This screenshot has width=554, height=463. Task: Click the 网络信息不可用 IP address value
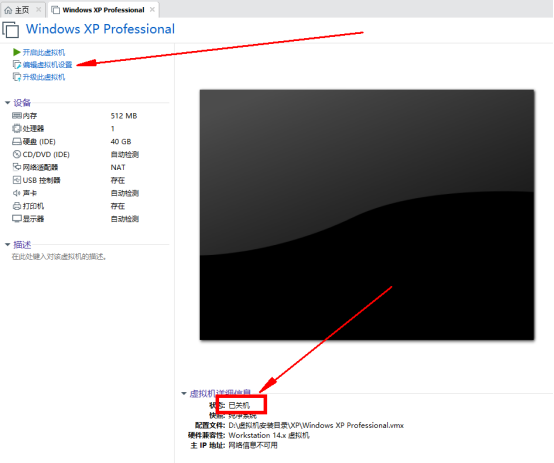tap(253, 445)
